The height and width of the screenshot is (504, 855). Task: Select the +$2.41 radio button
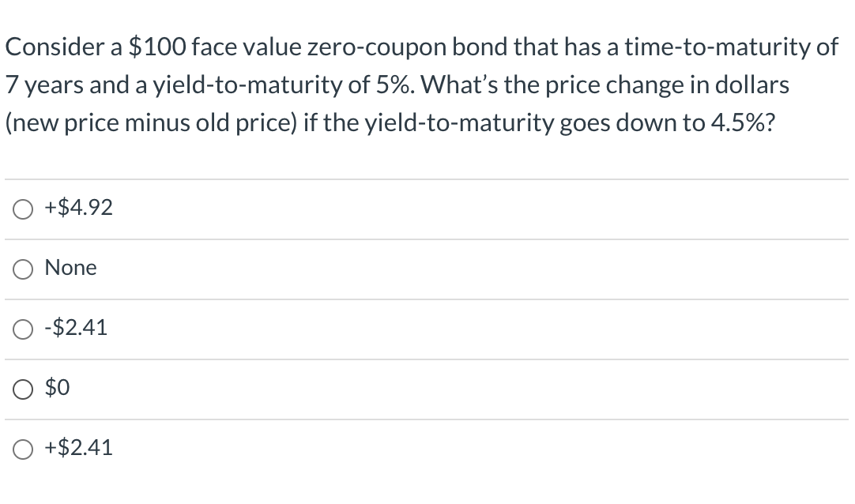click(22, 449)
